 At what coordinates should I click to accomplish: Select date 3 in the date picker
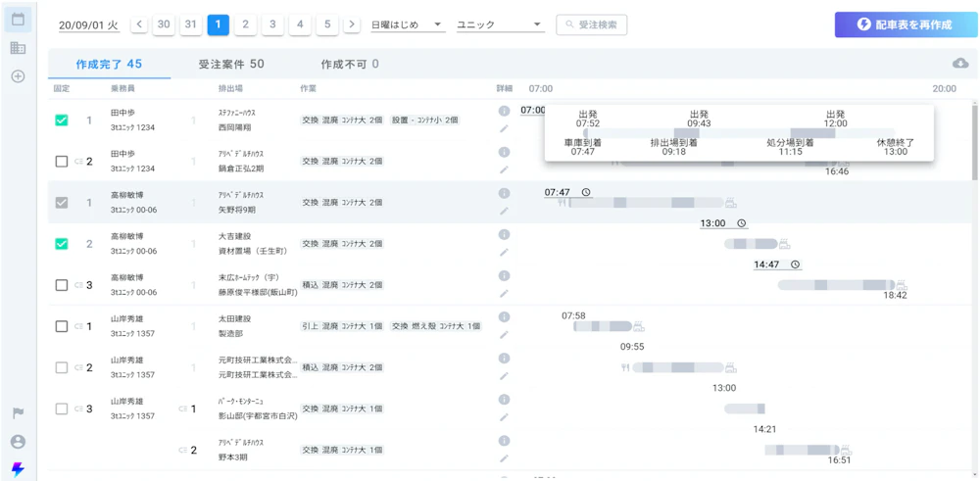(272, 25)
